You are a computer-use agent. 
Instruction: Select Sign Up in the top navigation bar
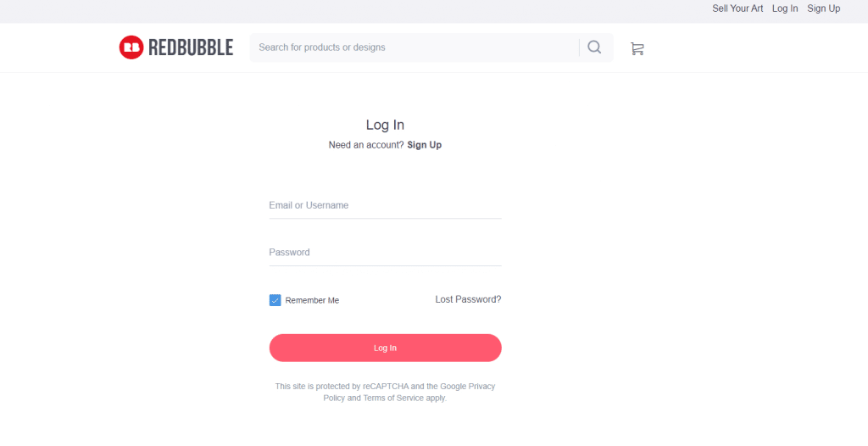(x=823, y=8)
